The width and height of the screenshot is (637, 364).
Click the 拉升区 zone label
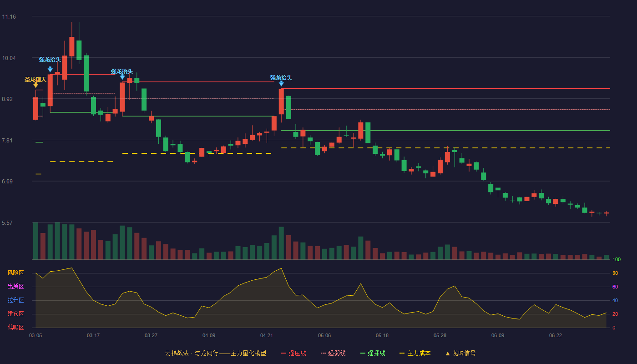15,300
